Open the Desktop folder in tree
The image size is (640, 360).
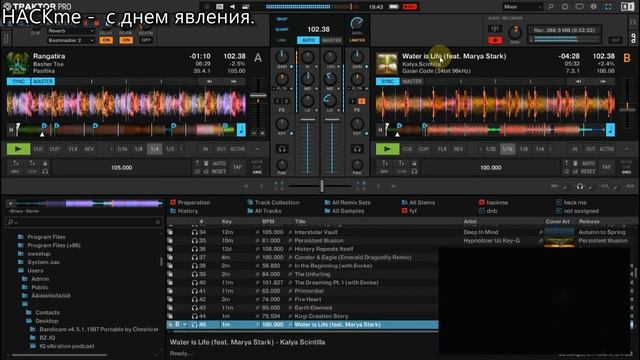coord(47,321)
